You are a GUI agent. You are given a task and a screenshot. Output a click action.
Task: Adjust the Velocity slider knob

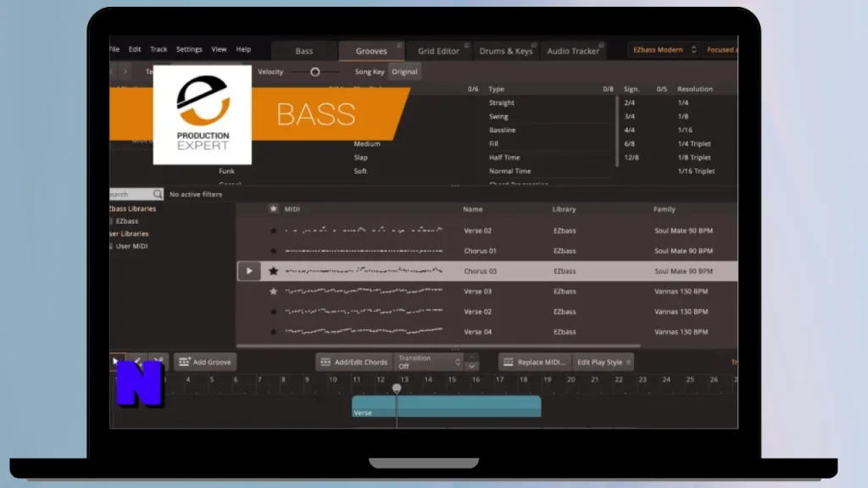click(x=315, y=72)
